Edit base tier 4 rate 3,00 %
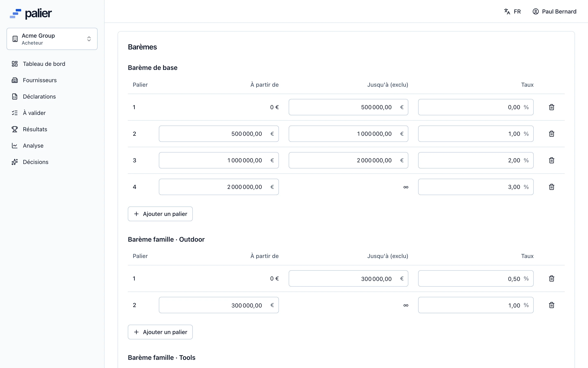This screenshot has height=368, width=588. tap(476, 187)
